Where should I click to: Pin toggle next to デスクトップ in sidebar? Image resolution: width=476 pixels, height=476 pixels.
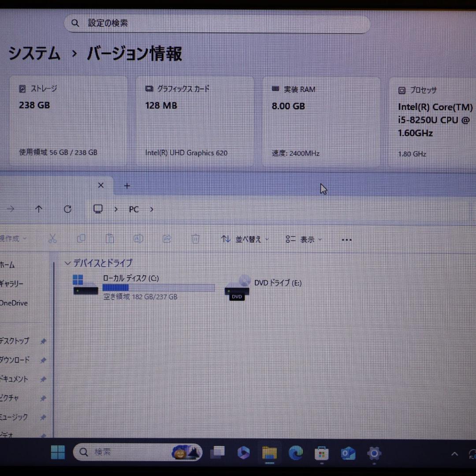click(x=43, y=341)
